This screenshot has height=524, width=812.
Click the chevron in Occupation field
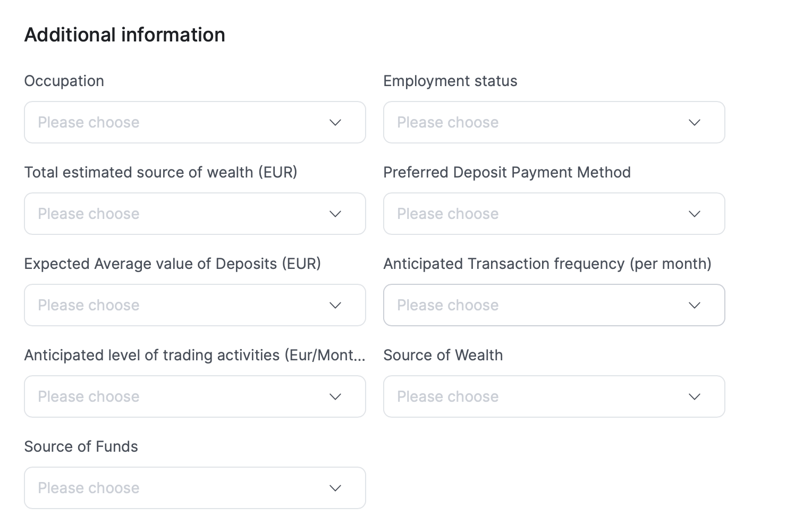point(335,122)
